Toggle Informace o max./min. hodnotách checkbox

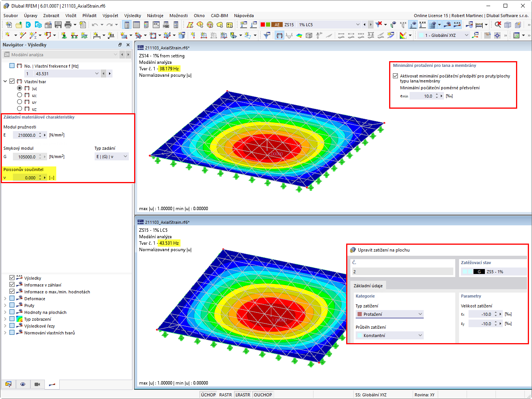pos(12,291)
